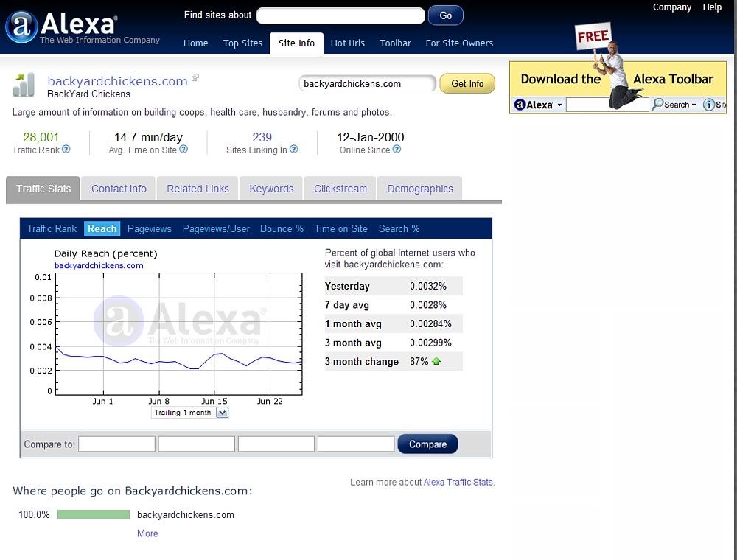
Task: Click the Alexa logo
Action: [83, 27]
